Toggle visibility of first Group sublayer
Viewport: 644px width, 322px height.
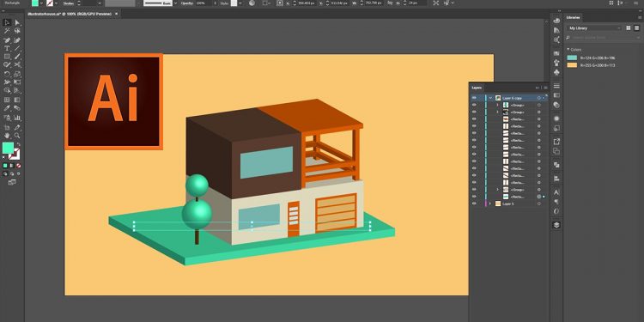coord(474,105)
